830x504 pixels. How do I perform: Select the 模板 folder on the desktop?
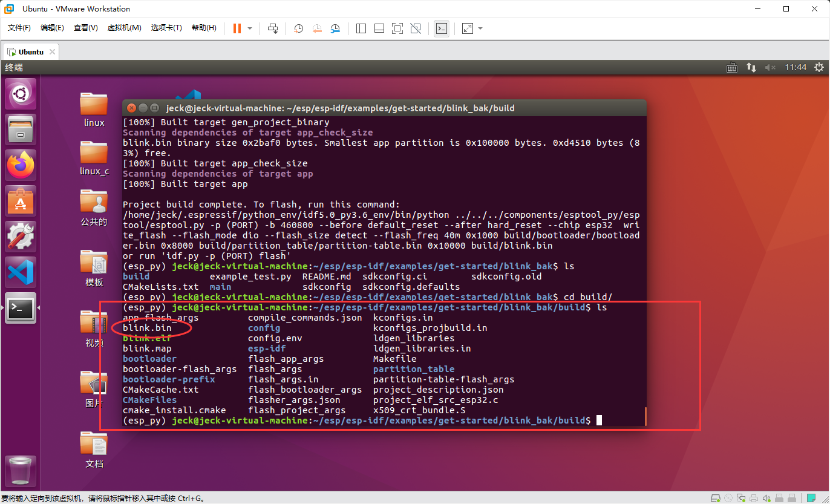94,269
